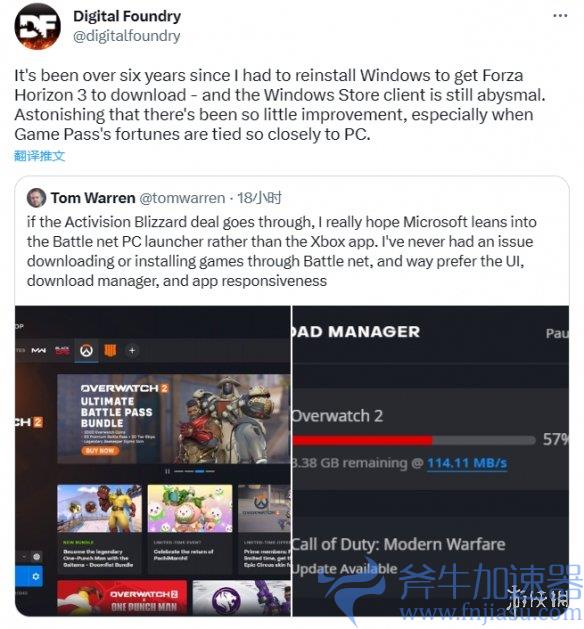This screenshot has width=584, height=629.
Task: Click the Overwatch 2 download progress bar
Action: 414,440
